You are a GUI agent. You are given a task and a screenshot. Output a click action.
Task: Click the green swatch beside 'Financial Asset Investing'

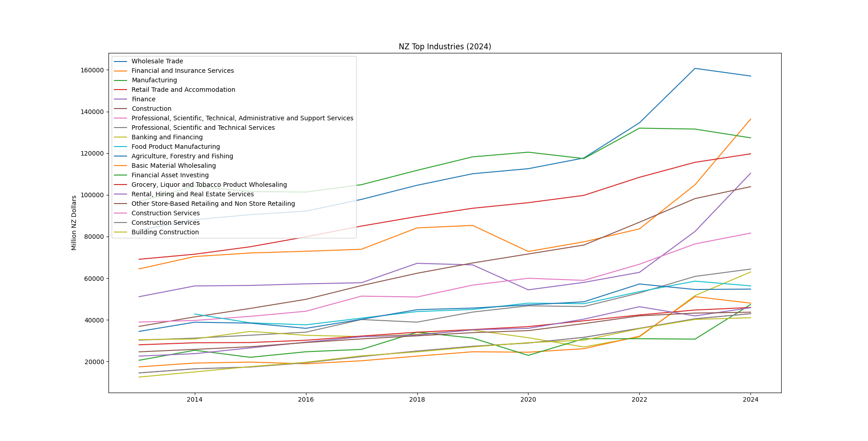click(x=120, y=175)
